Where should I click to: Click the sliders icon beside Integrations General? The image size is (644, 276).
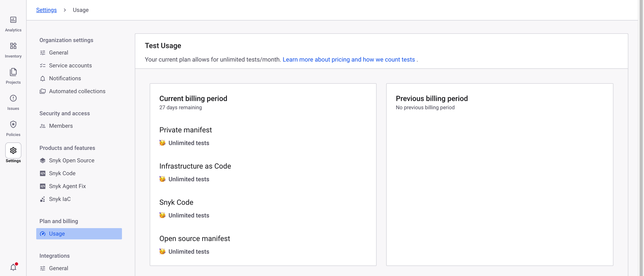coord(43,268)
